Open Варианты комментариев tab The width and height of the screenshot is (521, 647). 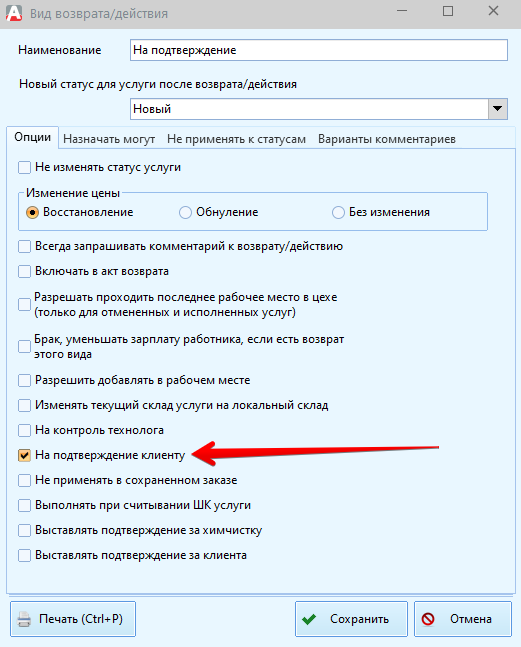click(x=387, y=139)
